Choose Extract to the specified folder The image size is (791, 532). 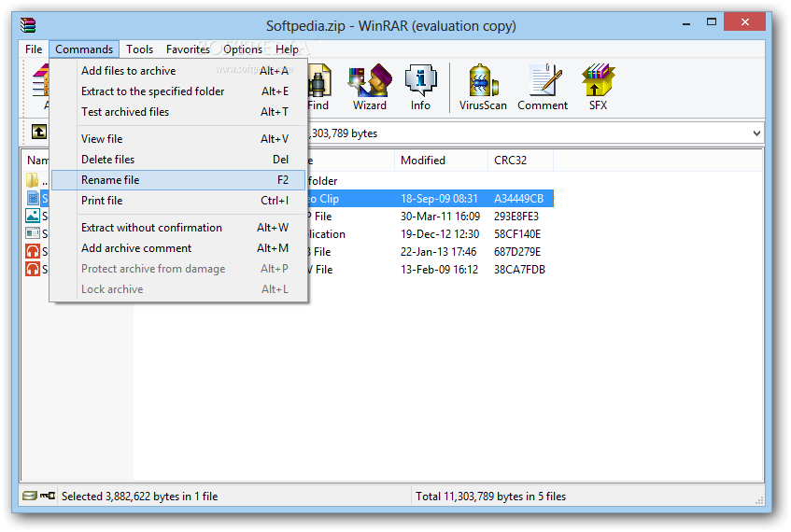(178, 91)
